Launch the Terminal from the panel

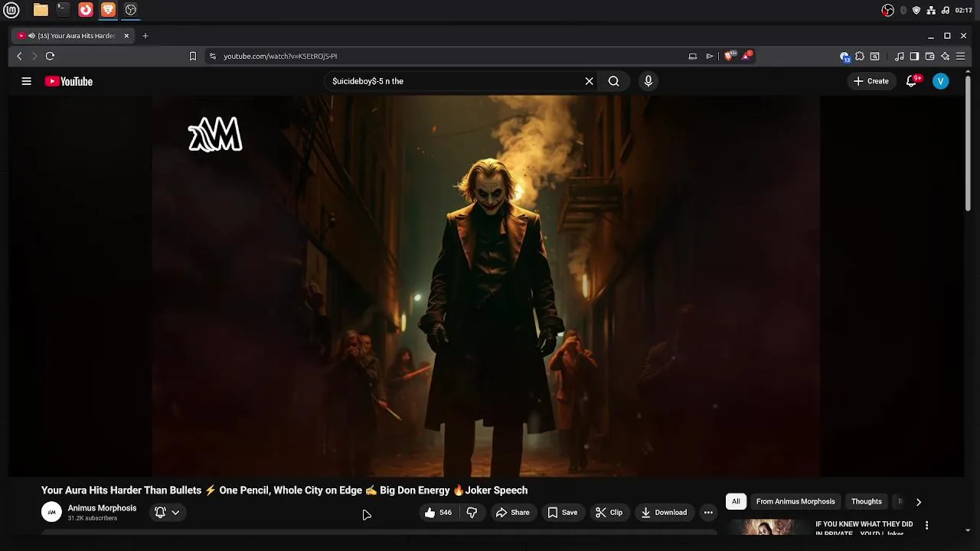(x=63, y=10)
